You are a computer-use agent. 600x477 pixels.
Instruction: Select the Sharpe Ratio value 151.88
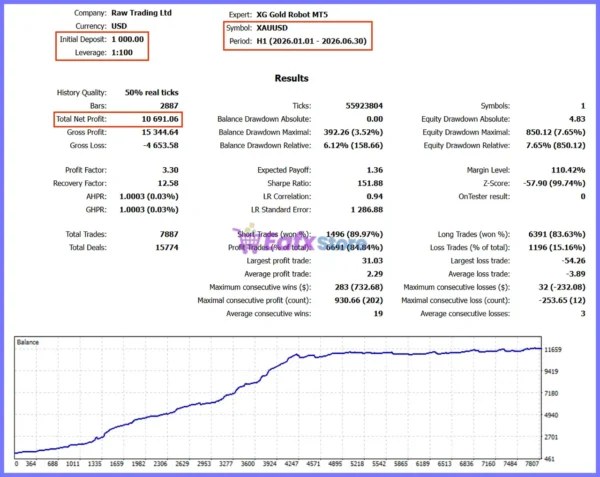[370, 183]
